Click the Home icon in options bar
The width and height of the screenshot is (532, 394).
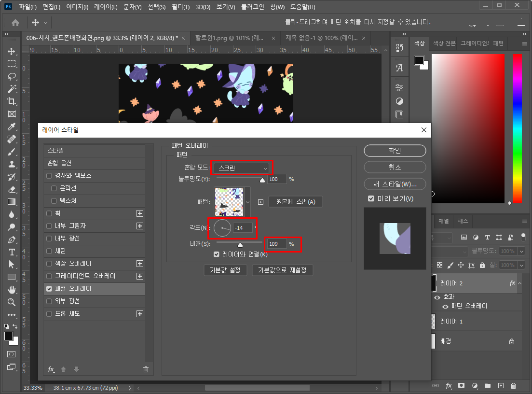pos(15,23)
